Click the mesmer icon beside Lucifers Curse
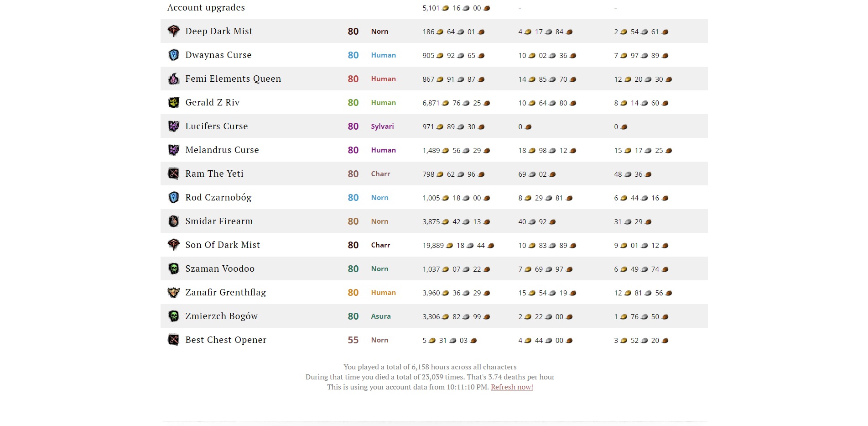The image size is (868, 426). coord(174,126)
